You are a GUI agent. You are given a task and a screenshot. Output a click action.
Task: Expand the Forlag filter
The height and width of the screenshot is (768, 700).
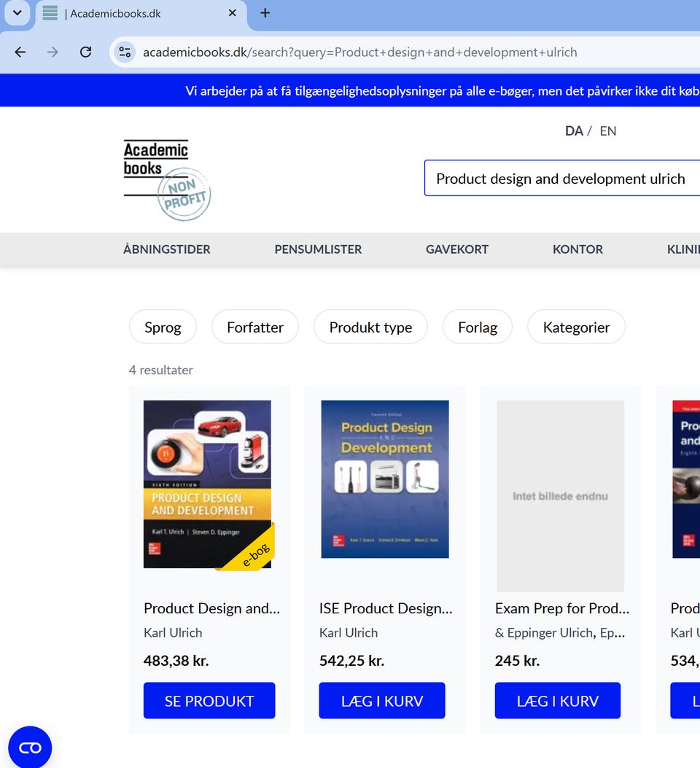[478, 327]
